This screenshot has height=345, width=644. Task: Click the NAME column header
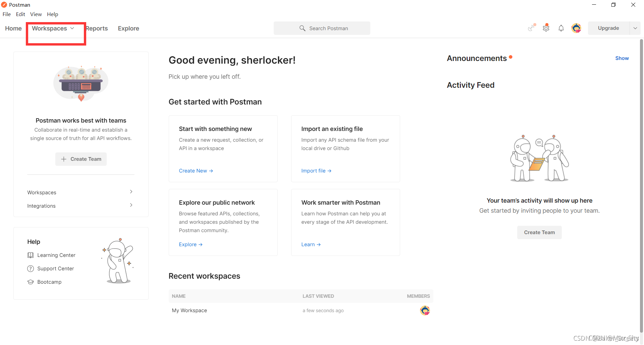coord(179,296)
